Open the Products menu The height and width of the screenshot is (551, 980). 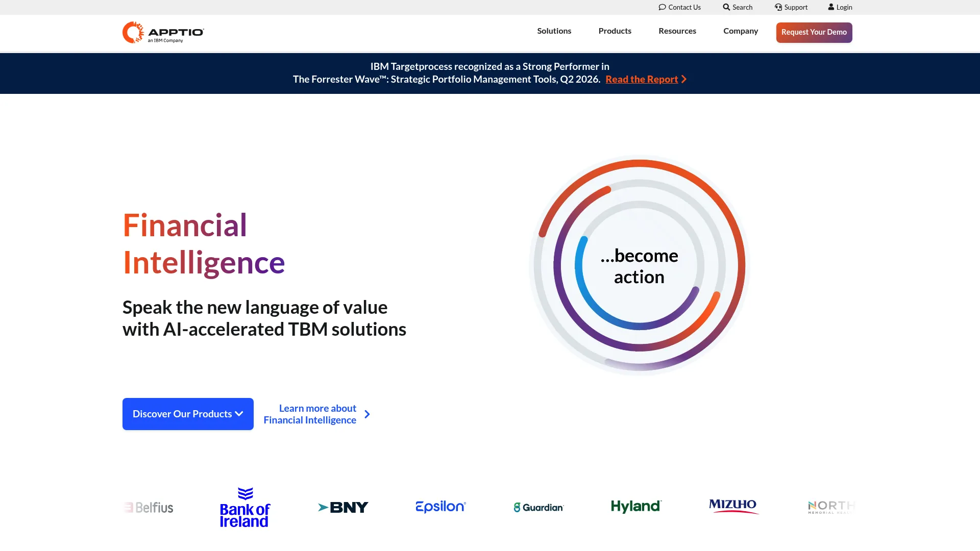(x=615, y=31)
